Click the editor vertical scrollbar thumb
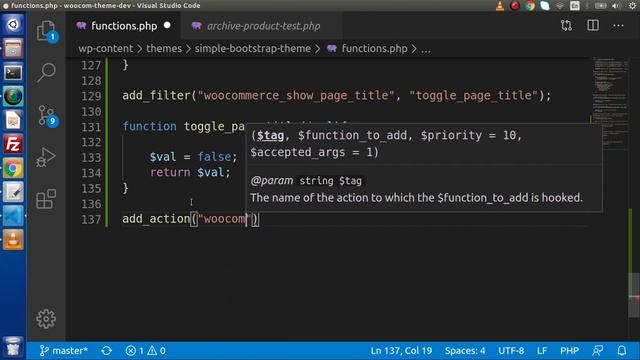This screenshot has height=360, width=640. (633, 294)
